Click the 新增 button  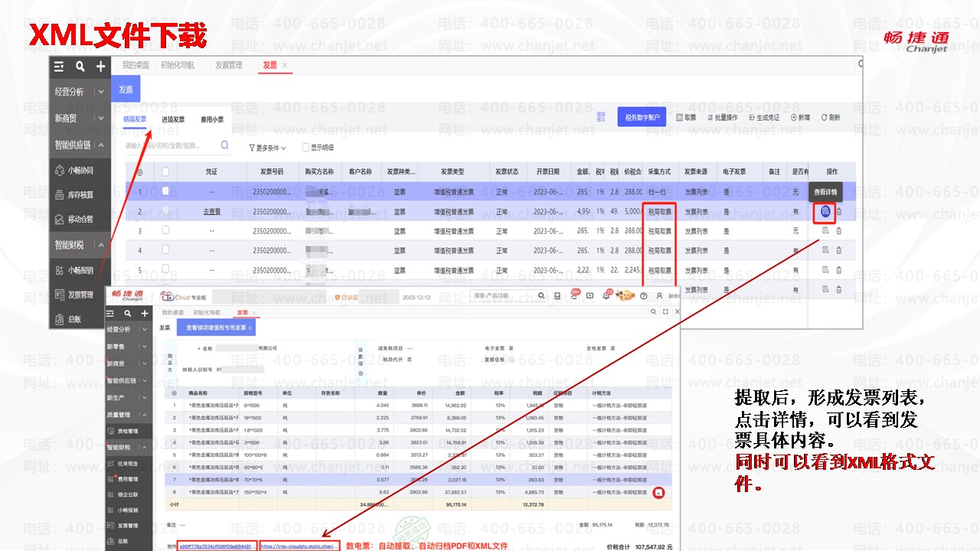pyautogui.click(x=800, y=118)
